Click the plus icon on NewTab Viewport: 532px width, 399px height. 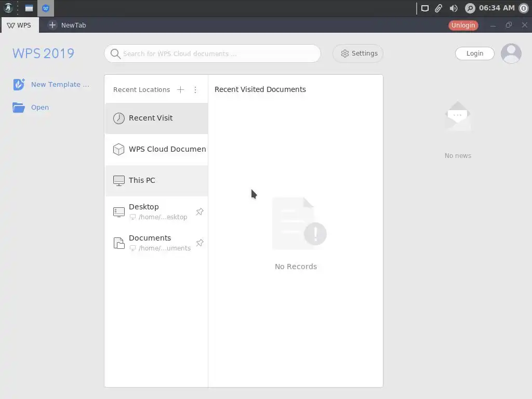tap(52, 25)
